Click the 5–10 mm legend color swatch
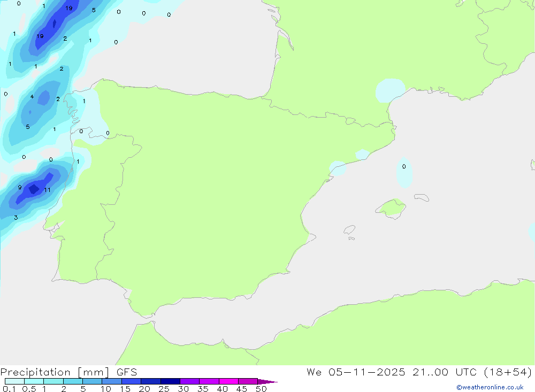 click(93, 381)
